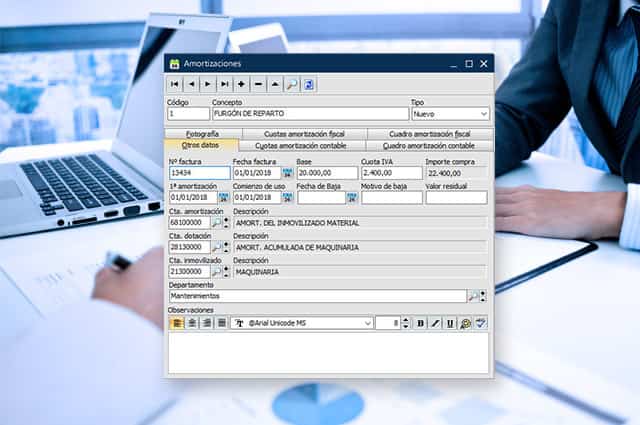Viewport: 640px width, 425px height.
Task: Open the Arial Unicode MS font dropdown
Action: pyautogui.click(x=367, y=323)
